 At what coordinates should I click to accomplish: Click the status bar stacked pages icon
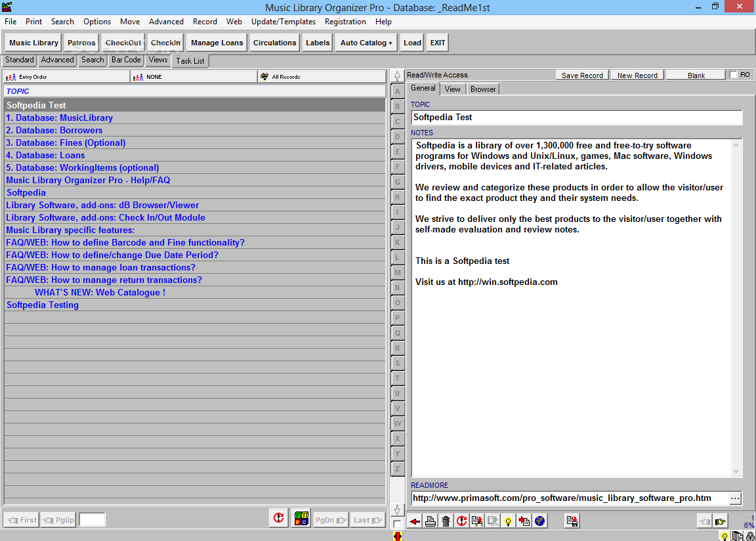[x=737, y=536]
